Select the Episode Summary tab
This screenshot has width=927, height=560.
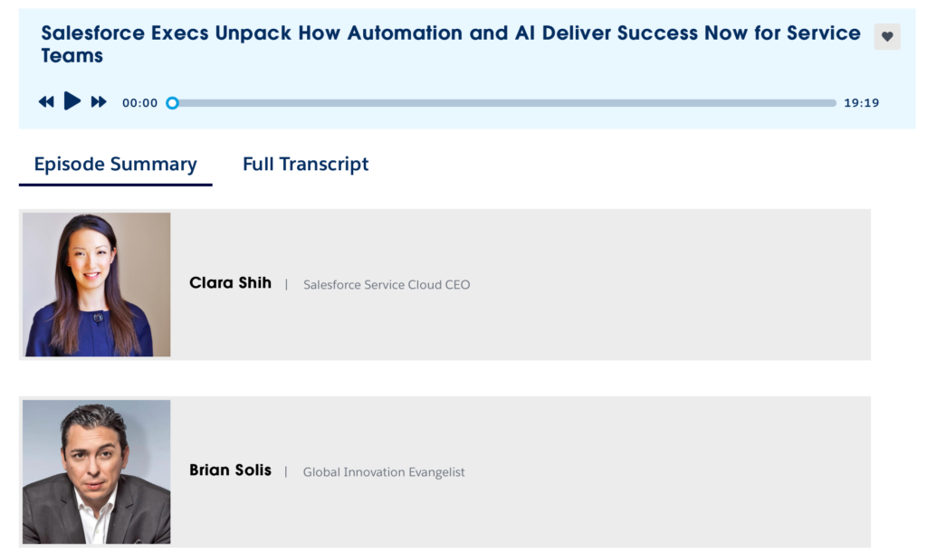(115, 165)
